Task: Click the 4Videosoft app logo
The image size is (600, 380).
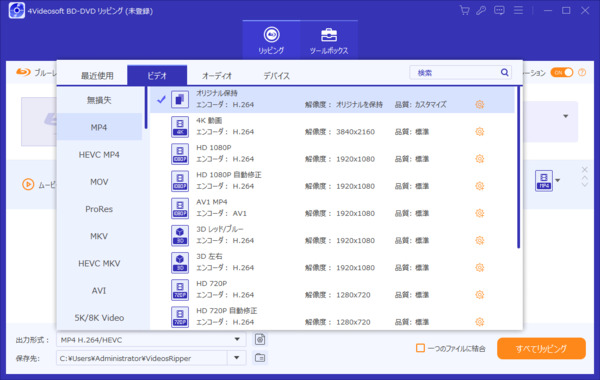Action: click(x=16, y=10)
